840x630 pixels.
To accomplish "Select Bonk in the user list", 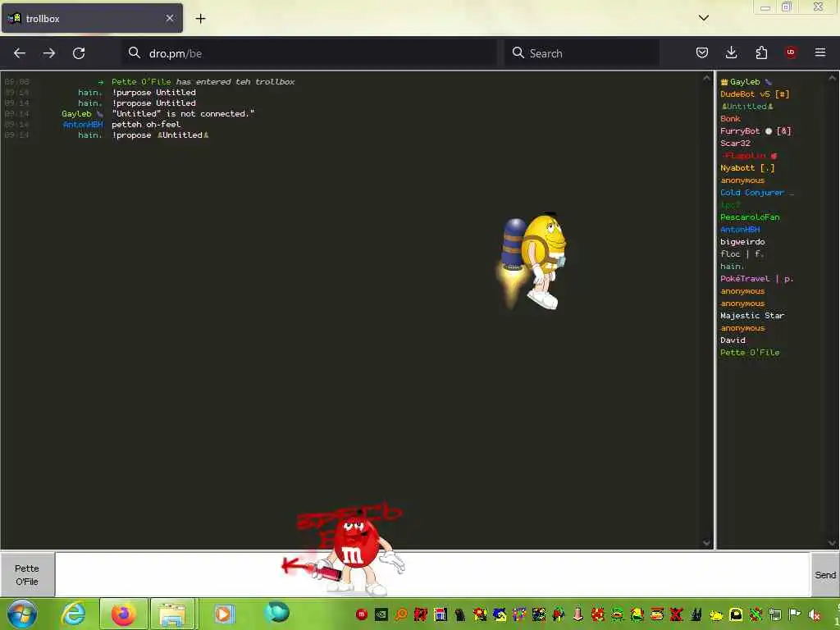I will click(730, 119).
